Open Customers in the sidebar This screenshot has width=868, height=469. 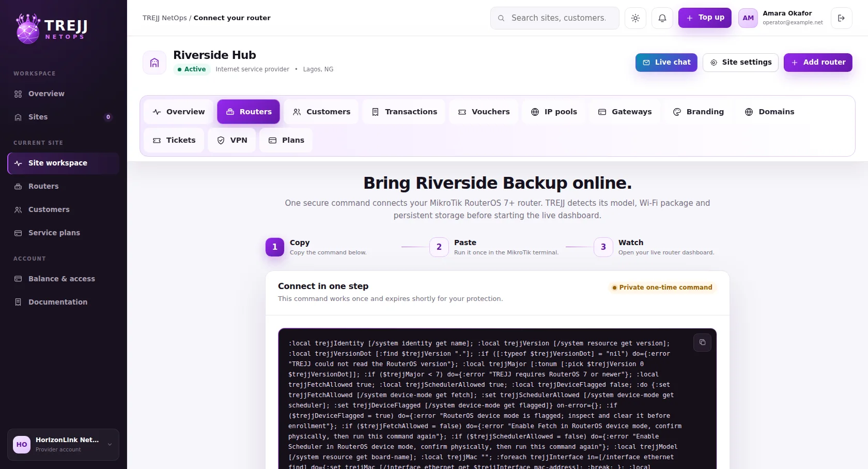[x=63, y=209]
